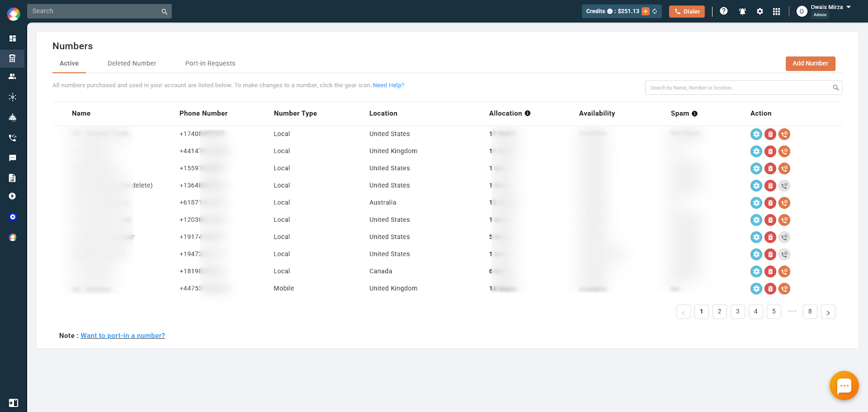Click the 'Australia' location cell

pyautogui.click(x=383, y=203)
